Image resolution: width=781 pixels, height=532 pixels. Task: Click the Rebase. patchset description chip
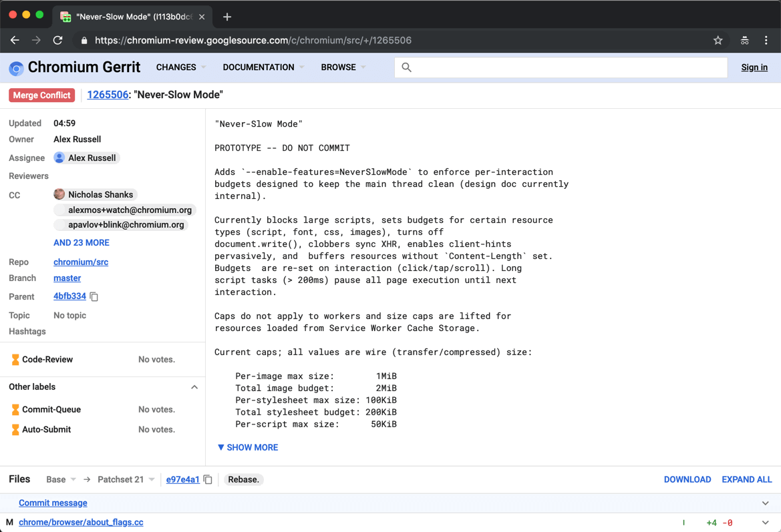(243, 479)
